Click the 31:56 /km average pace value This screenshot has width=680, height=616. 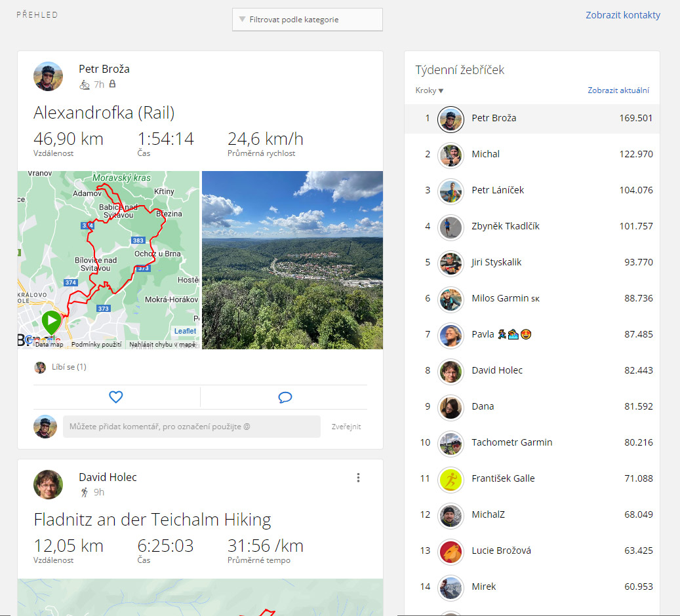tap(266, 546)
